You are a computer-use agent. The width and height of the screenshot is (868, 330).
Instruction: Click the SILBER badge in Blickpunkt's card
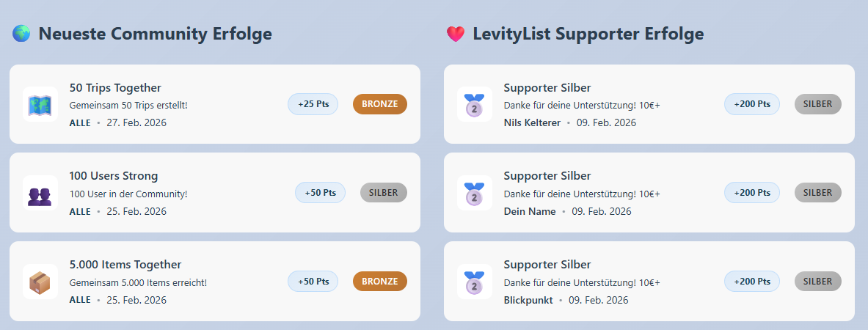click(817, 282)
